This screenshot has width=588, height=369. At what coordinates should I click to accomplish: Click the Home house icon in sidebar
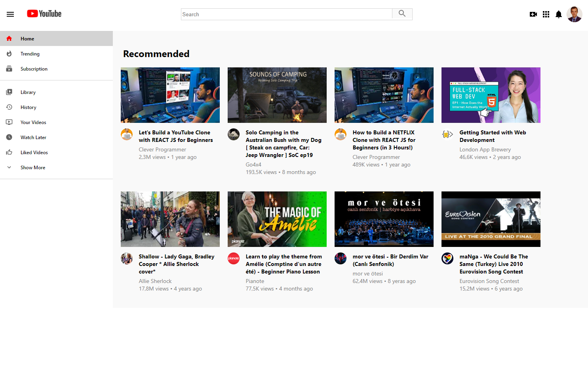click(x=9, y=38)
